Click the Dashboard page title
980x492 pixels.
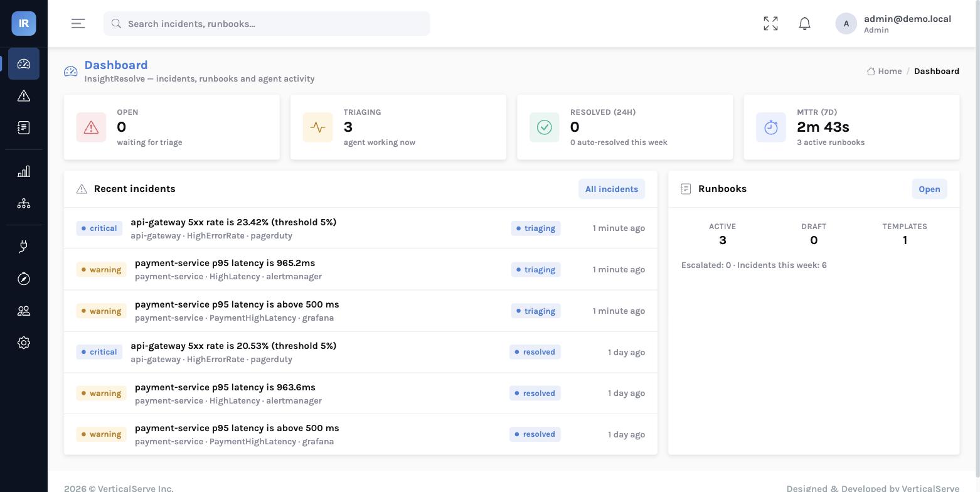pyautogui.click(x=116, y=65)
